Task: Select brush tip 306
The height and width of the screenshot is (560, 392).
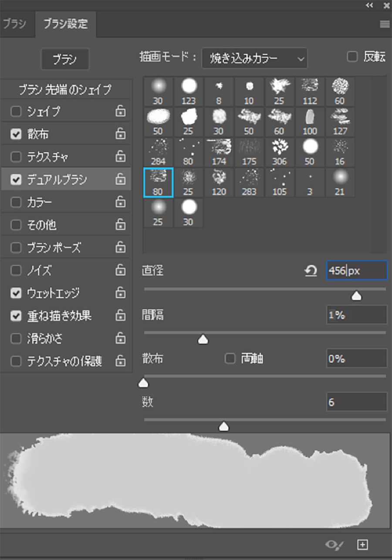Action: (279, 152)
